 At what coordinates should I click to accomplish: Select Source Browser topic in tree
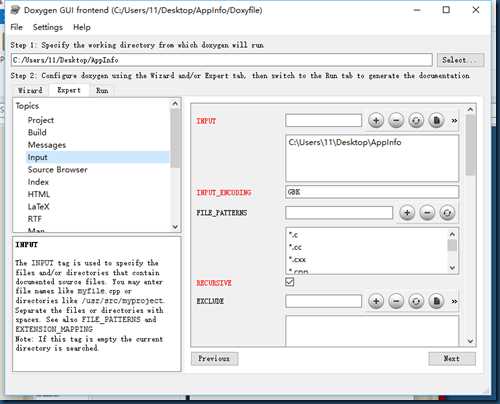click(x=57, y=170)
